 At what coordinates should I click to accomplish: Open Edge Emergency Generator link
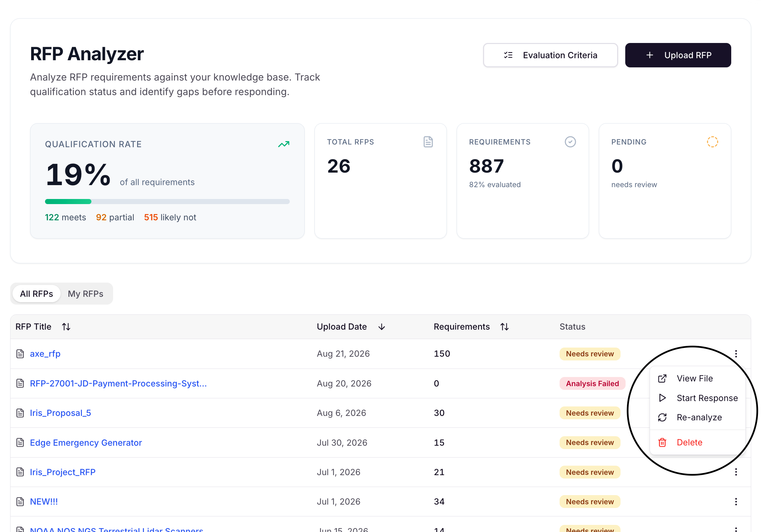86,443
